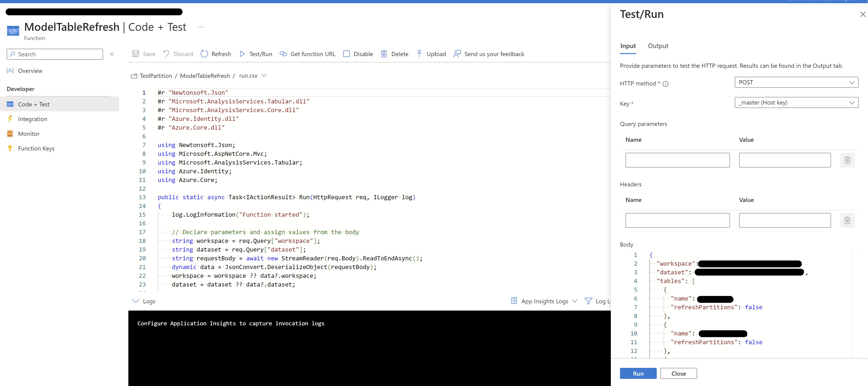Image resolution: width=868 pixels, height=386 pixels.
Task: Click the Save toolbar icon
Action: click(135, 54)
